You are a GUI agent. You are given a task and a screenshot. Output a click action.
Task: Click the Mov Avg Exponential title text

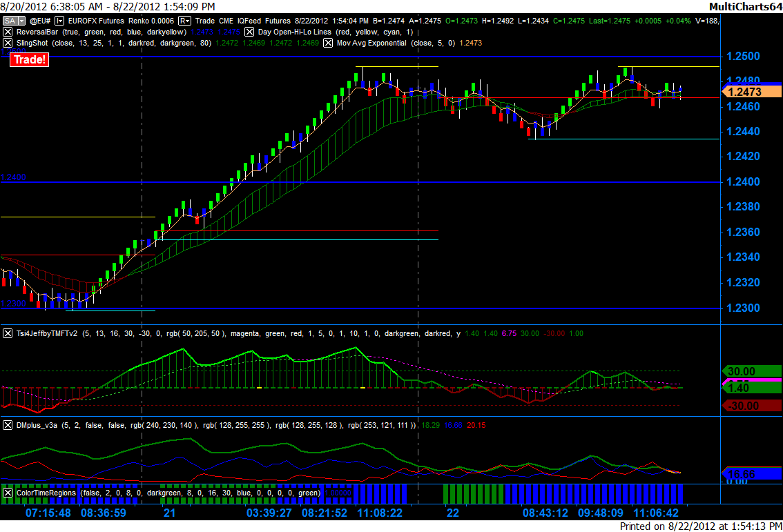(x=371, y=43)
